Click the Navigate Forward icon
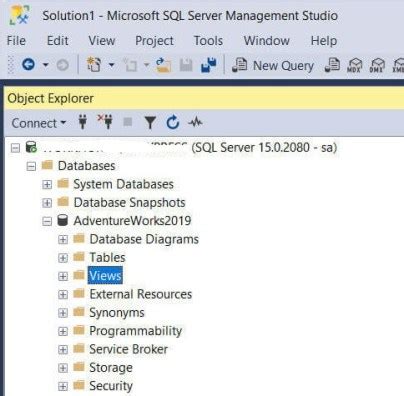 62,65
